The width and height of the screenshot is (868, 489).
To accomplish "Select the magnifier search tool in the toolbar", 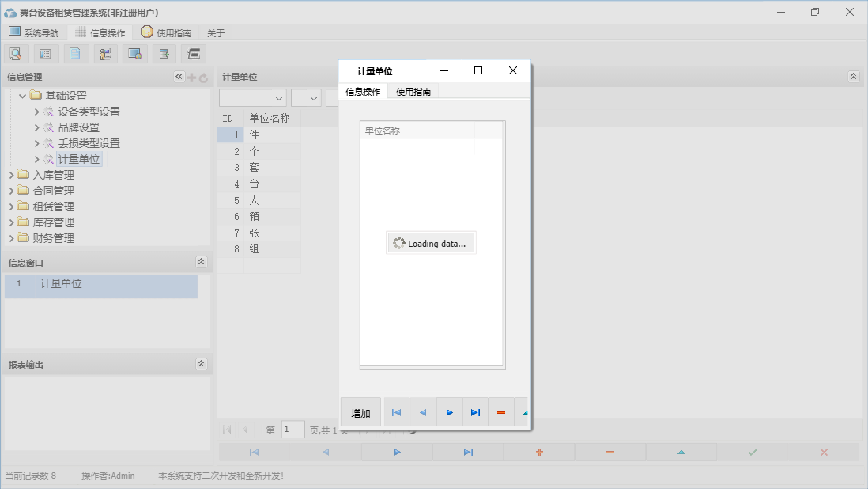I will [x=16, y=53].
